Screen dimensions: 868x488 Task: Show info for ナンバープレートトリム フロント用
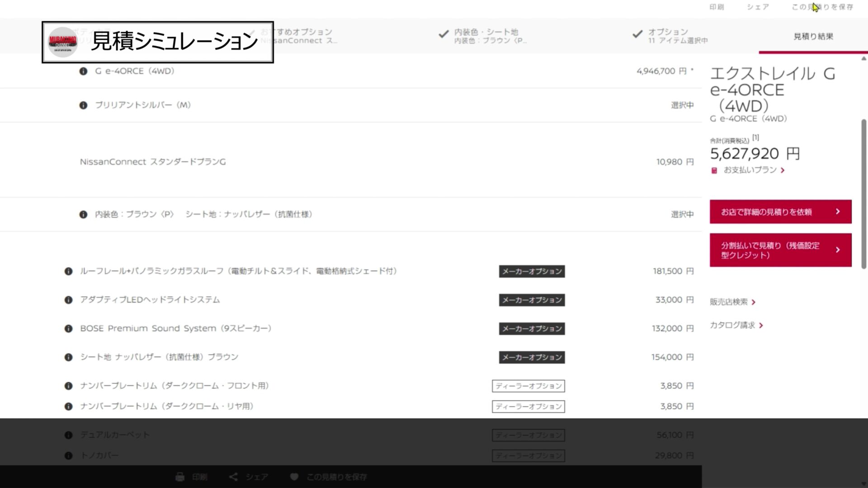[x=68, y=386]
